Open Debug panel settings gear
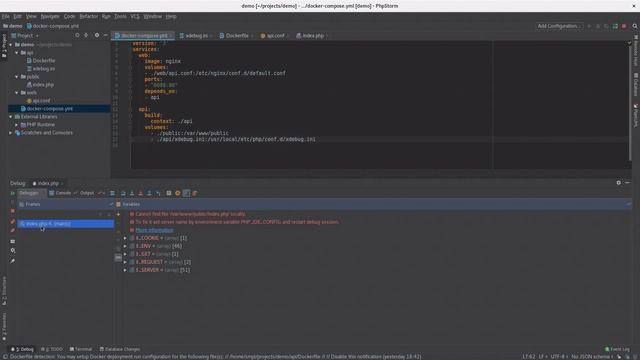This screenshot has height=360, width=640. [x=618, y=183]
